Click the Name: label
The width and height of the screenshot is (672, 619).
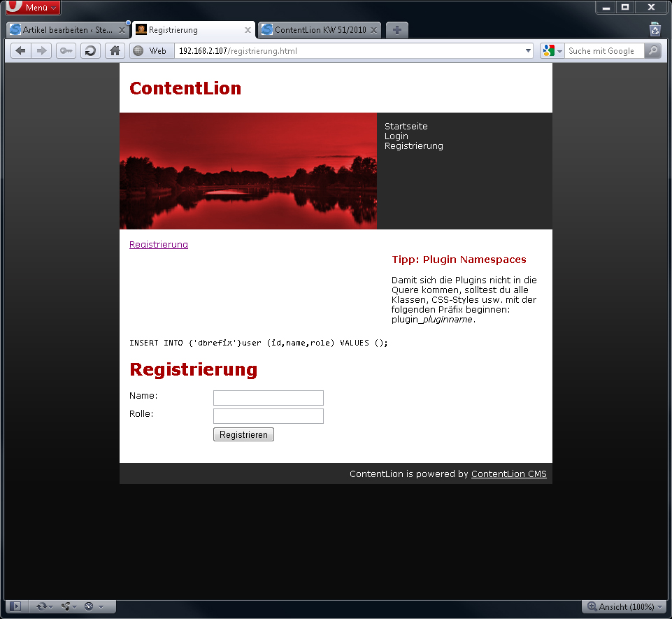[143, 396]
